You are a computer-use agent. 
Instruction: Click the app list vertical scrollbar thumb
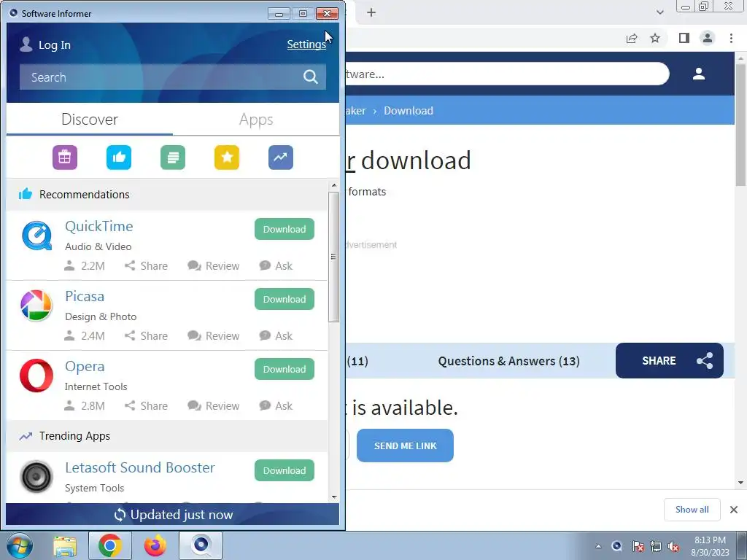[x=334, y=257]
